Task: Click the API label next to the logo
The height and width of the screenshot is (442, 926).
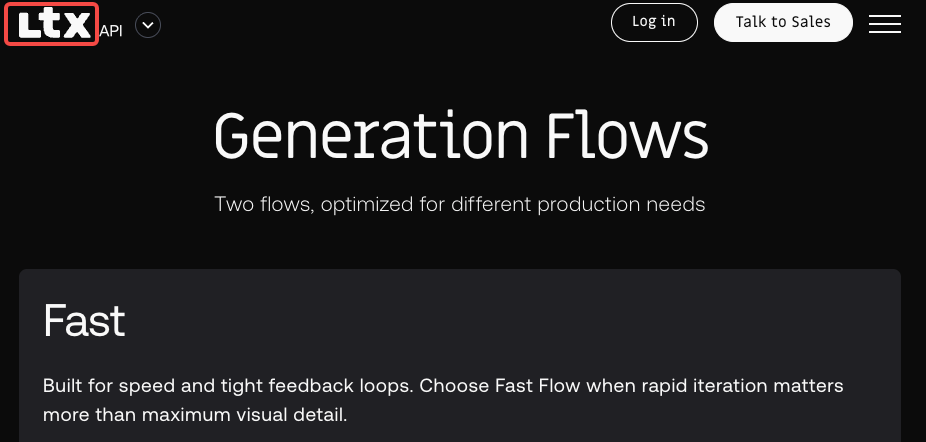Action: point(111,31)
